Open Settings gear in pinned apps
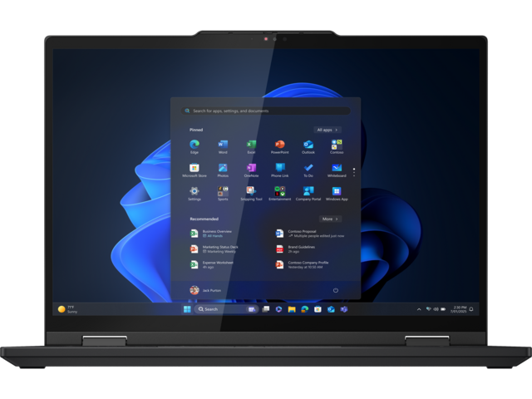The width and height of the screenshot is (532, 399). point(195,191)
